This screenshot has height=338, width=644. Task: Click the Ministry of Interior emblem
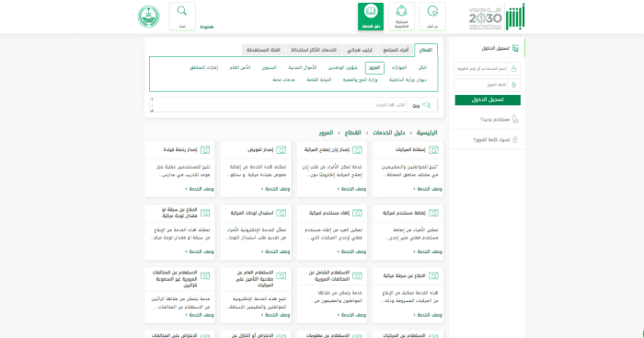pyautogui.click(x=148, y=17)
